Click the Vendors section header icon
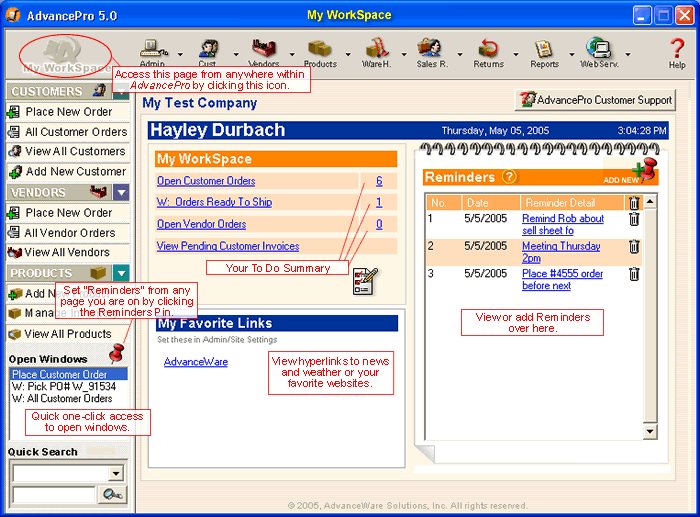700x517 pixels. coord(98,192)
